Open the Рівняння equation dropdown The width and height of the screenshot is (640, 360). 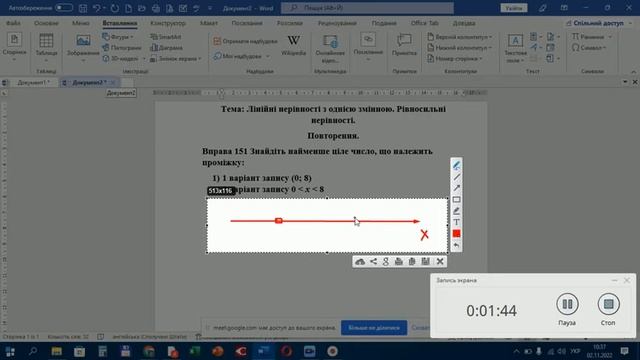591,37
